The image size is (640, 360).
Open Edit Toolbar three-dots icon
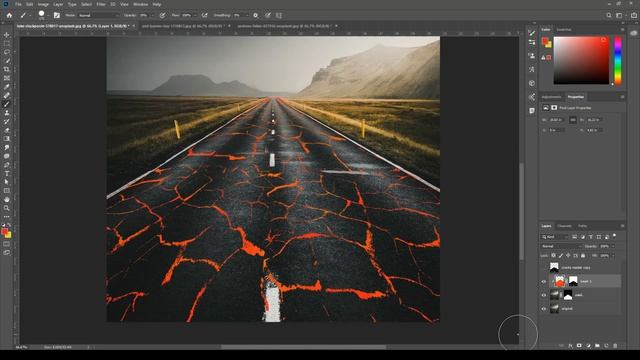point(7,217)
